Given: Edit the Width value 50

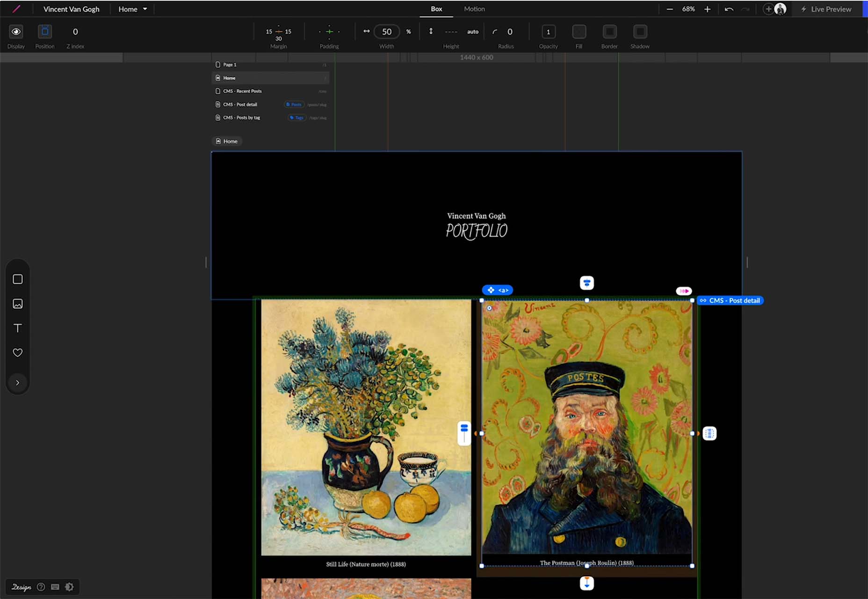Looking at the screenshot, I should pyautogui.click(x=387, y=32).
